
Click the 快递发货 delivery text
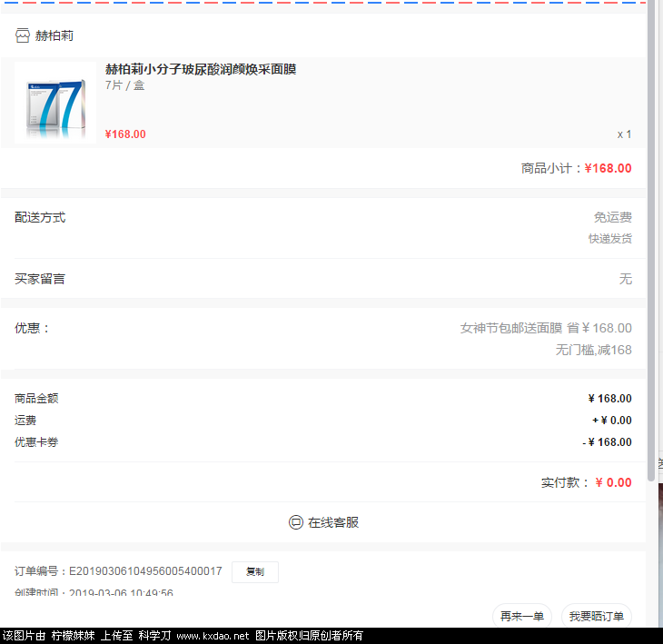pyautogui.click(x=610, y=239)
